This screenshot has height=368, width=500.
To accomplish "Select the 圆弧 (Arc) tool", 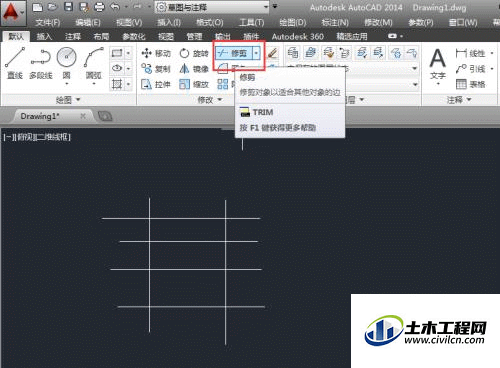I will [x=94, y=63].
